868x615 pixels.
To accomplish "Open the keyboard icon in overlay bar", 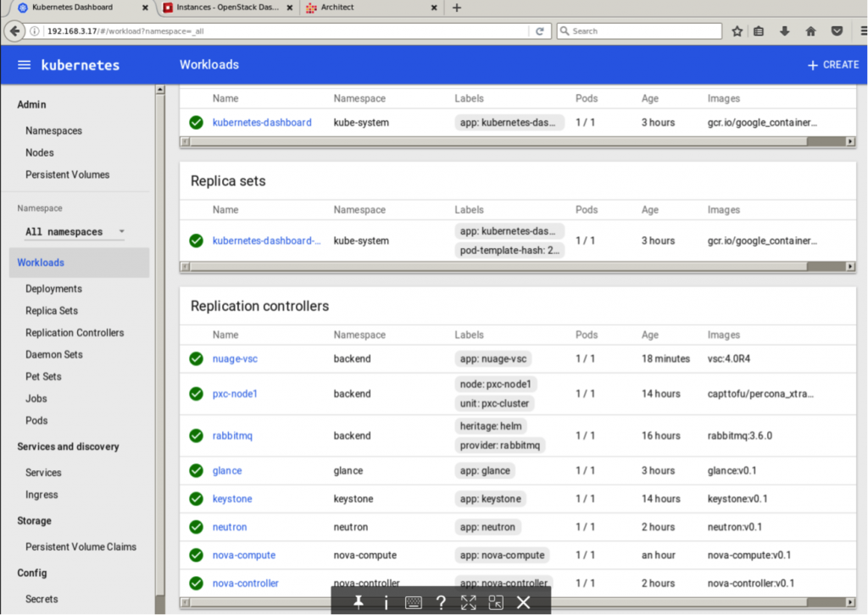I will click(x=413, y=602).
